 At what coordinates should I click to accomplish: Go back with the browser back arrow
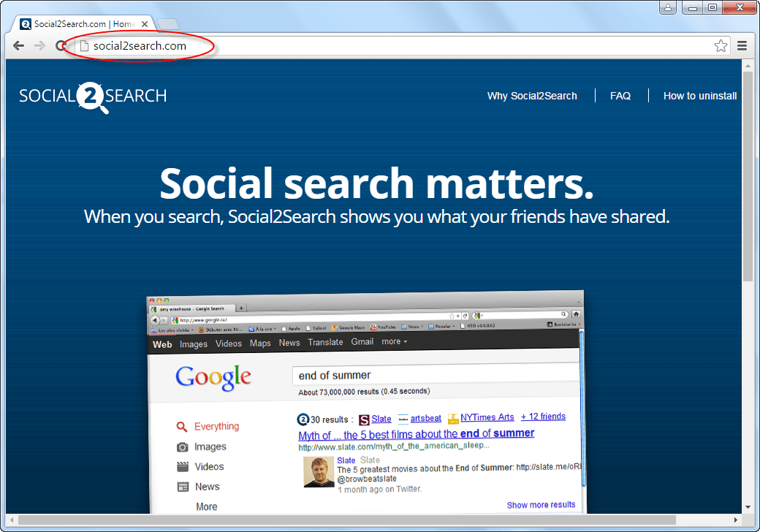18,45
